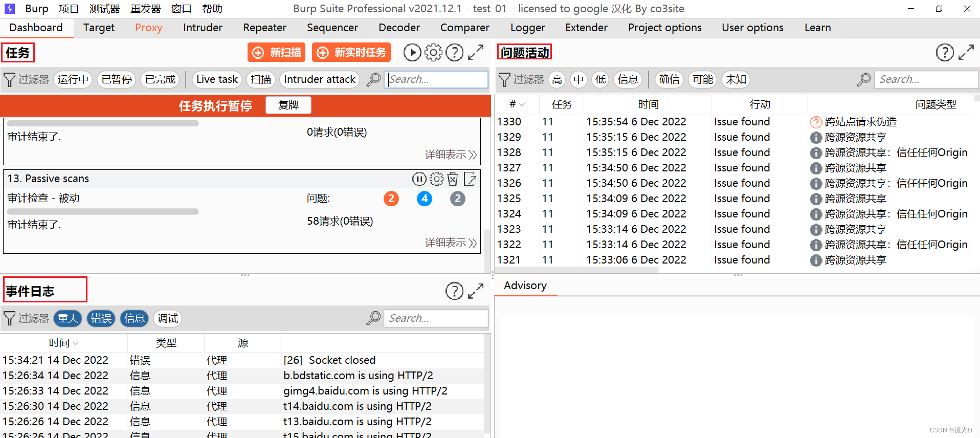
Task: Click the event log filter funnel icon
Action: coord(9,319)
